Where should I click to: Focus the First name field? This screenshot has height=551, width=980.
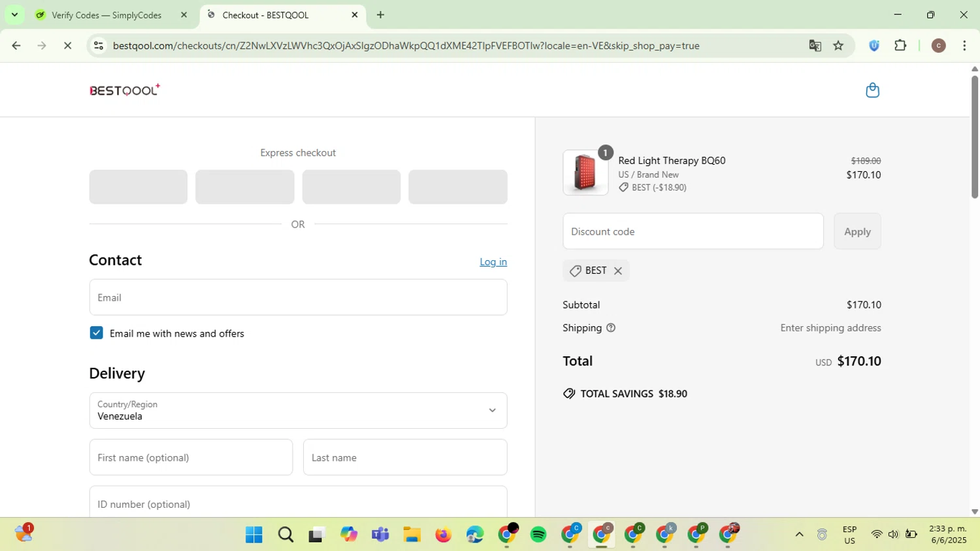(x=191, y=458)
